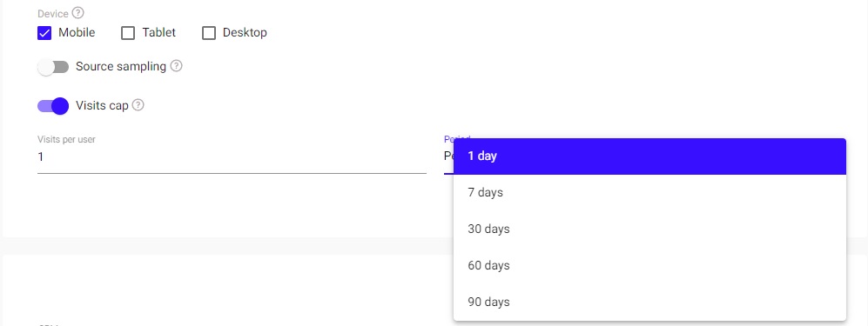Pick the 30 days period option

(649, 230)
